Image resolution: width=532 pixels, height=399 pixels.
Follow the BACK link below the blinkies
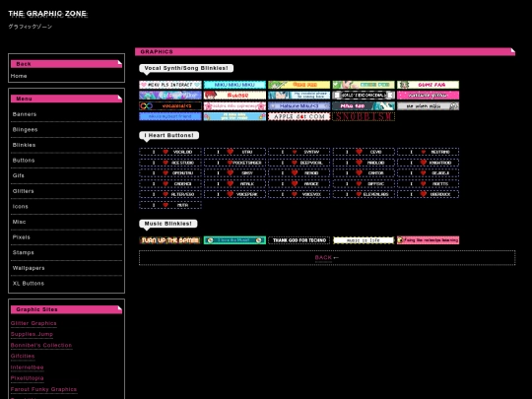[x=323, y=257]
